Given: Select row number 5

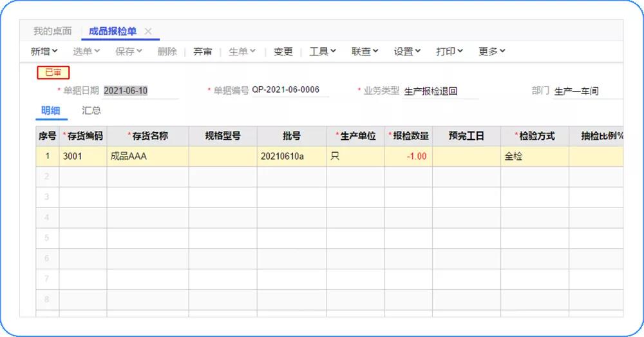Looking at the screenshot, I should click(47, 238).
